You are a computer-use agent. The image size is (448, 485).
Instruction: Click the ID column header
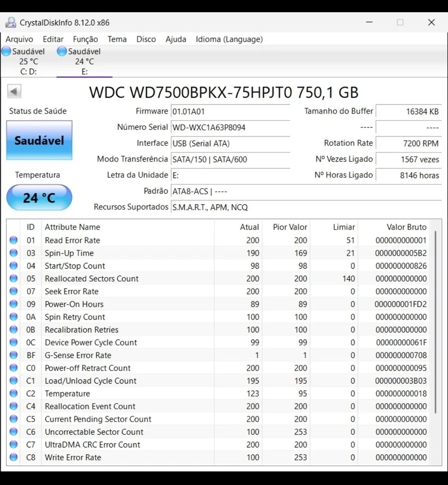31,227
